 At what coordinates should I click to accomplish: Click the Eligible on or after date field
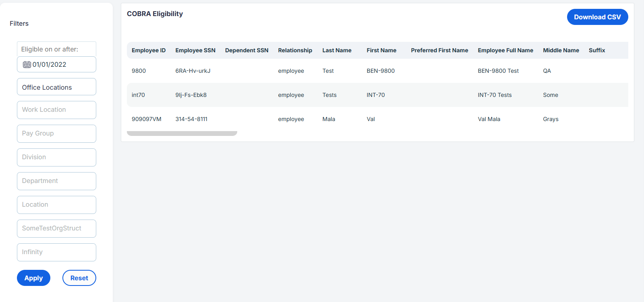coord(56,64)
